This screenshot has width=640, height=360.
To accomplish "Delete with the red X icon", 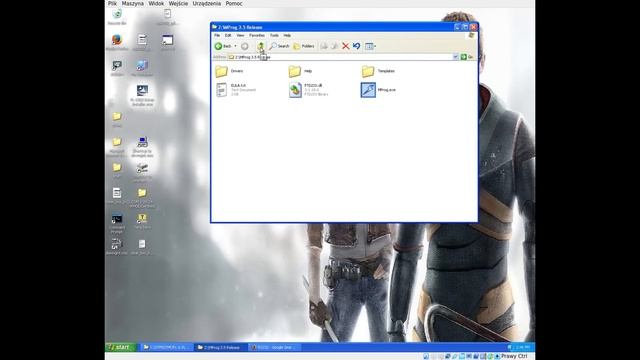I will tap(345, 46).
